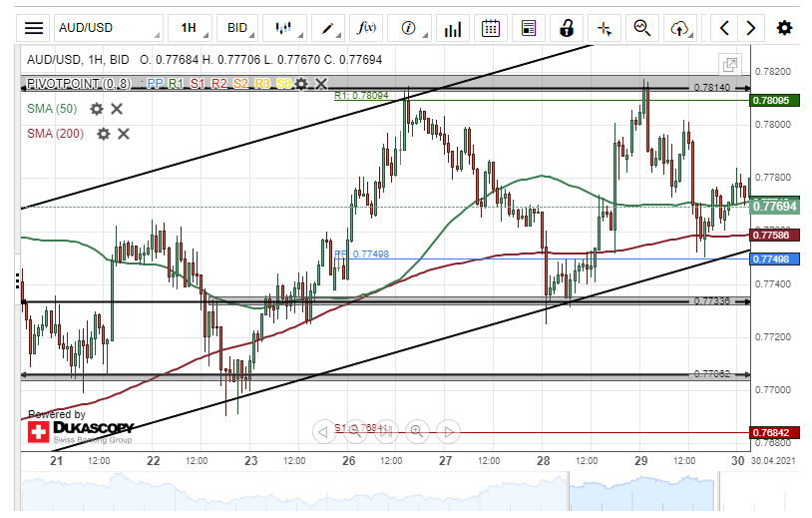Open the f(x) indicators menu
812x518 pixels.
coord(367,28)
